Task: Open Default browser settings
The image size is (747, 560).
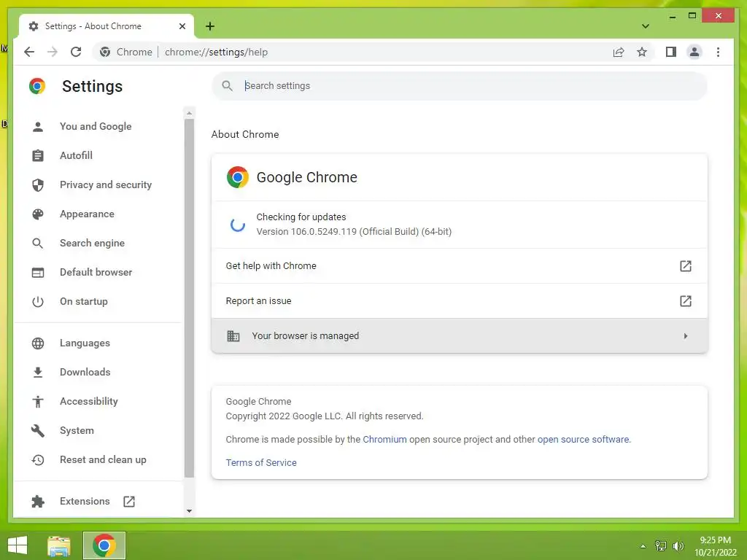Action: pos(96,272)
